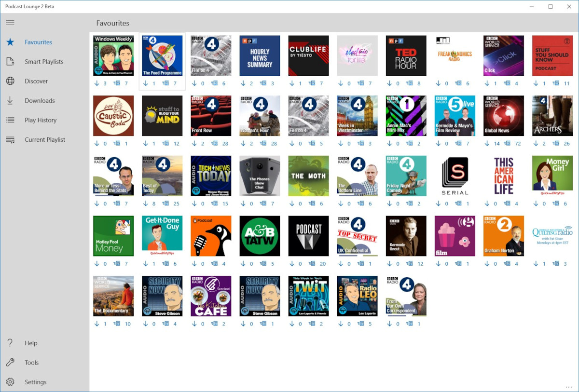Open the BBC World Service Click podcast

[503, 55]
